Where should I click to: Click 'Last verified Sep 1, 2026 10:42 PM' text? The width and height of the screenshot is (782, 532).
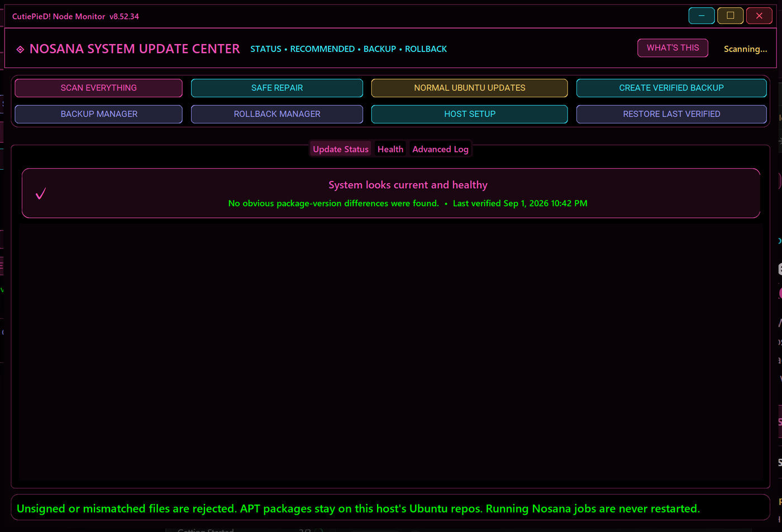coord(520,203)
